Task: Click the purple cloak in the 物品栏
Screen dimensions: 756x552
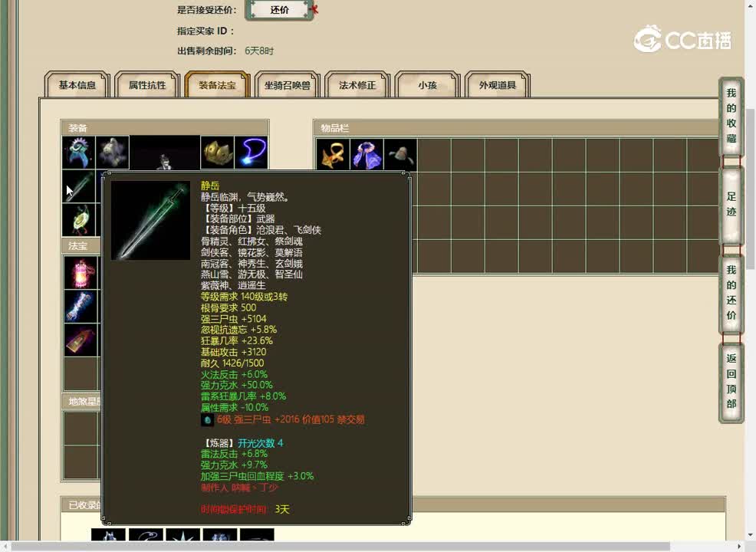Action: tap(368, 153)
